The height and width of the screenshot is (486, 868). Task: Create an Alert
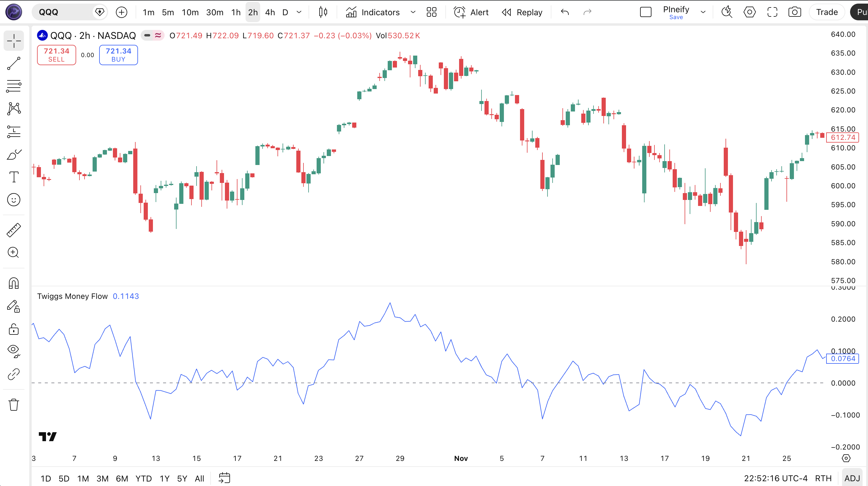click(x=471, y=12)
